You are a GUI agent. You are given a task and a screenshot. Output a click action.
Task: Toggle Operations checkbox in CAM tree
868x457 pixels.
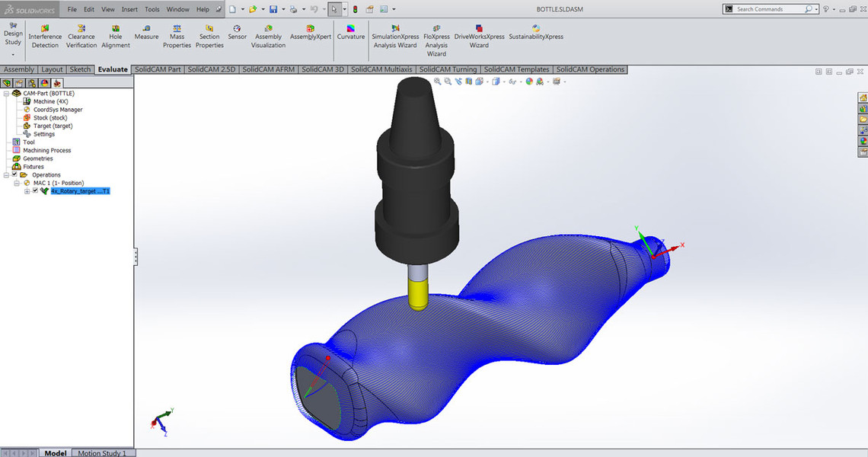(x=15, y=174)
